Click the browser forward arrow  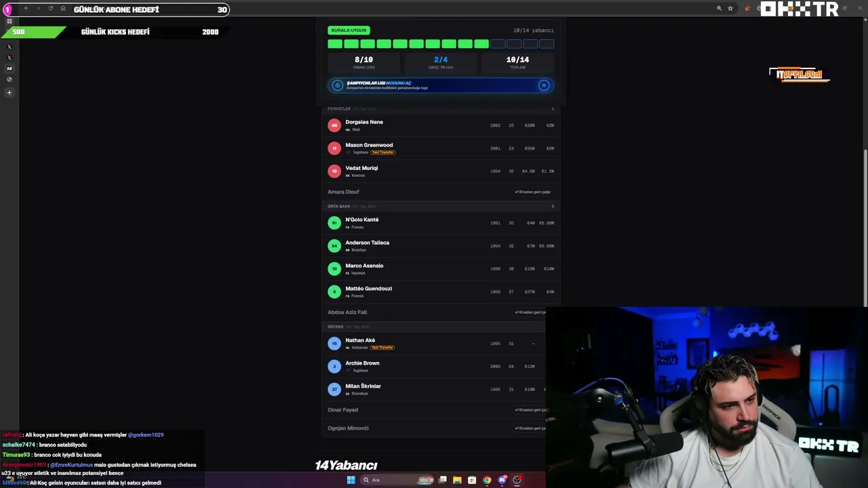tap(38, 9)
